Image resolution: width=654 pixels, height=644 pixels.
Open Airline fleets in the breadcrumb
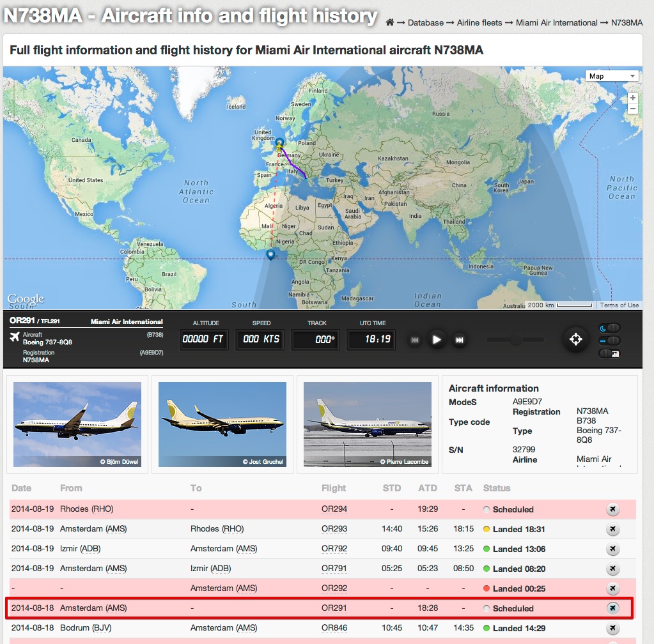click(479, 22)
